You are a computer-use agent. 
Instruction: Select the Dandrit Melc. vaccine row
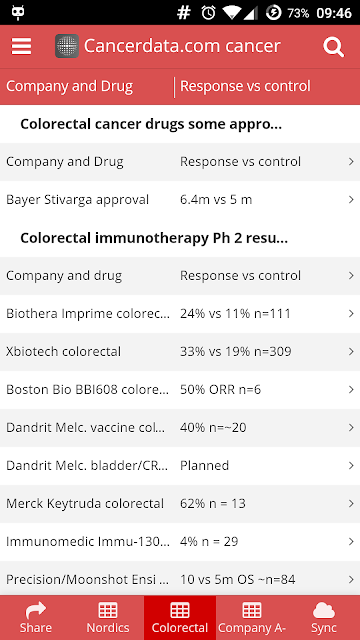click(x=180, y=428)
